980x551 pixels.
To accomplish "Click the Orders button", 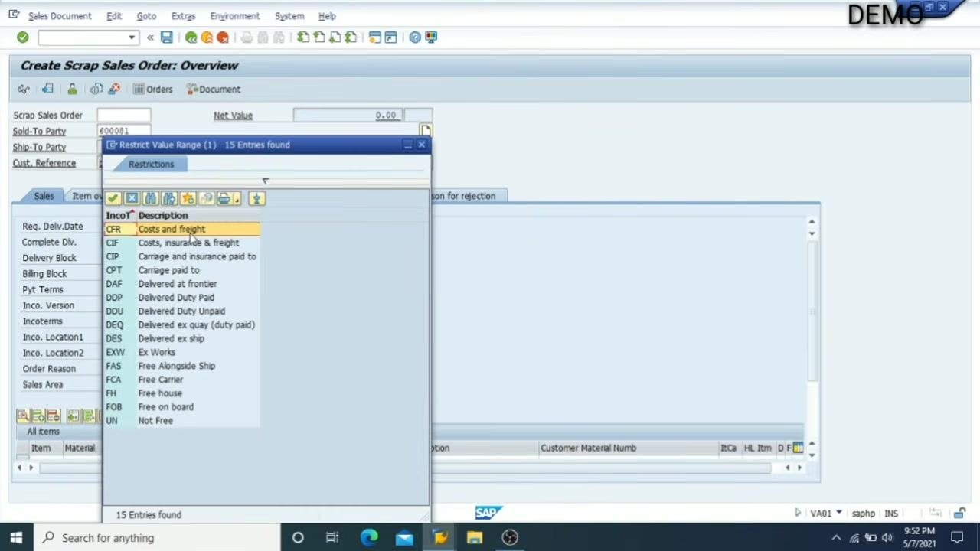I will tap(153, 89).
